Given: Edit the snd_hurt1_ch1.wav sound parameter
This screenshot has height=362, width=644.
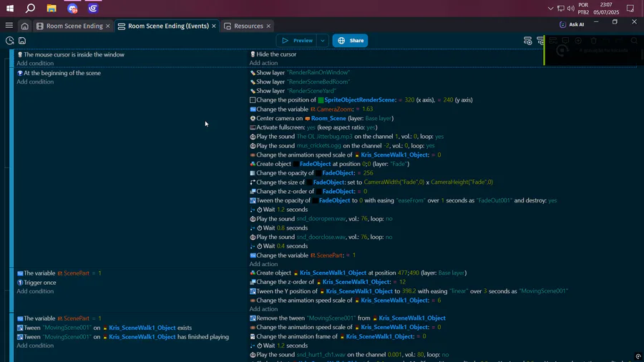Looking at the screenshot, I should tap(321, 355).
